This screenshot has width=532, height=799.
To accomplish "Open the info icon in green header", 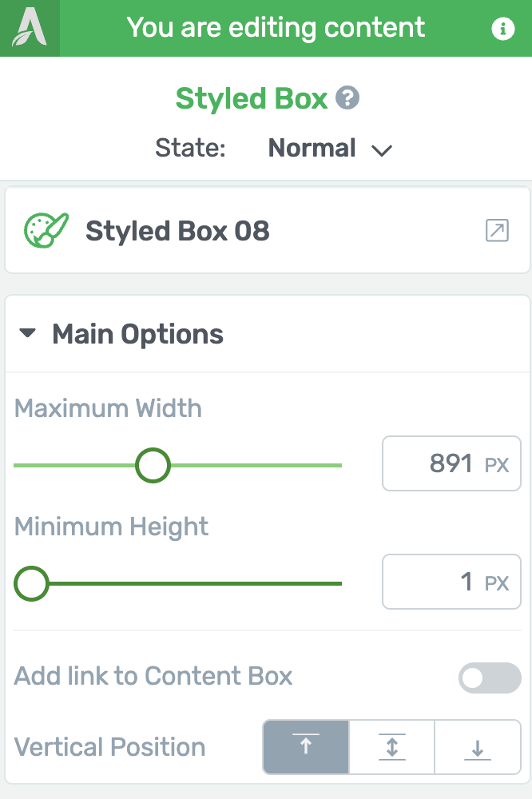I will click(x=502, y=28).
